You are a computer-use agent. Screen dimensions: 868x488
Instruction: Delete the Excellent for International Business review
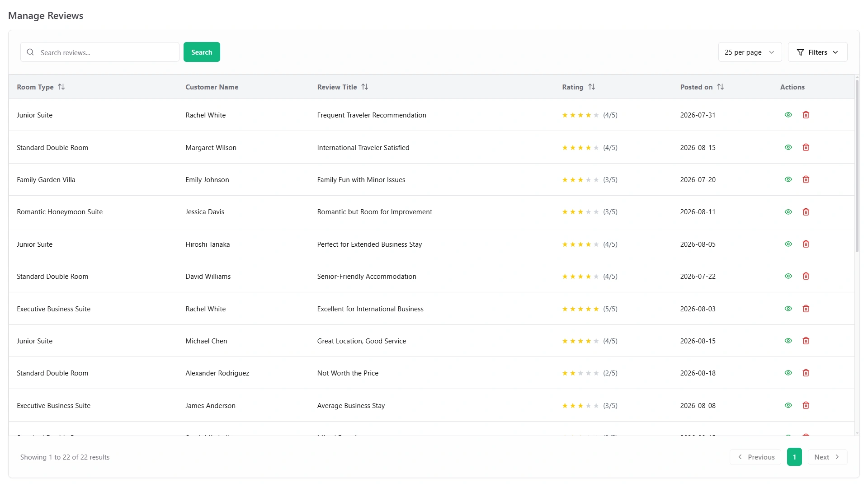806,309
